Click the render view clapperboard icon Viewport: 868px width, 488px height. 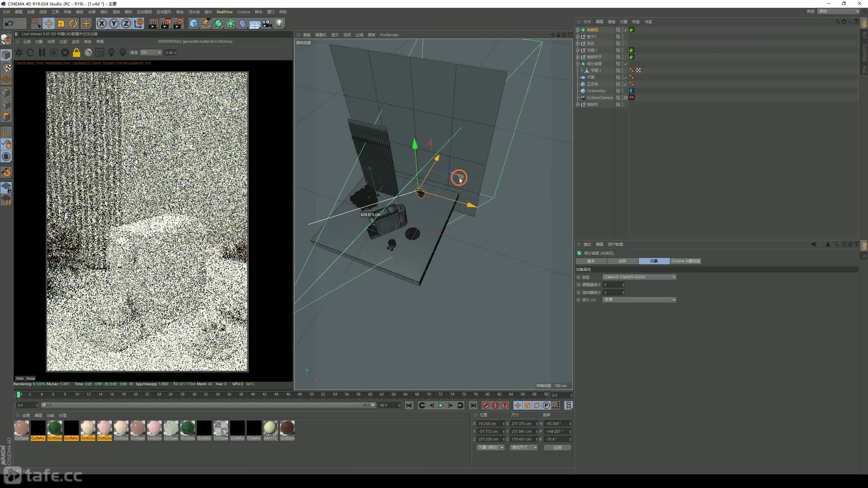[153, 23]
